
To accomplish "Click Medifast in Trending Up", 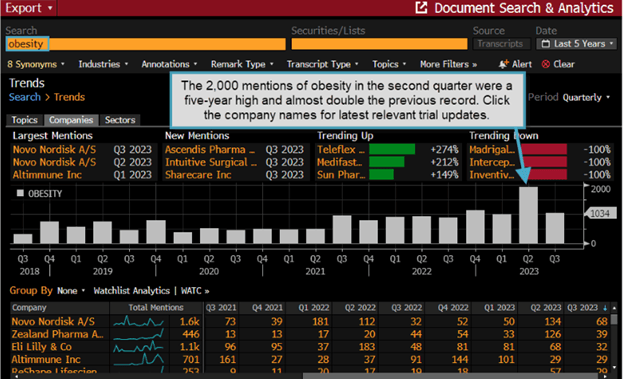I will coord(339,162).
